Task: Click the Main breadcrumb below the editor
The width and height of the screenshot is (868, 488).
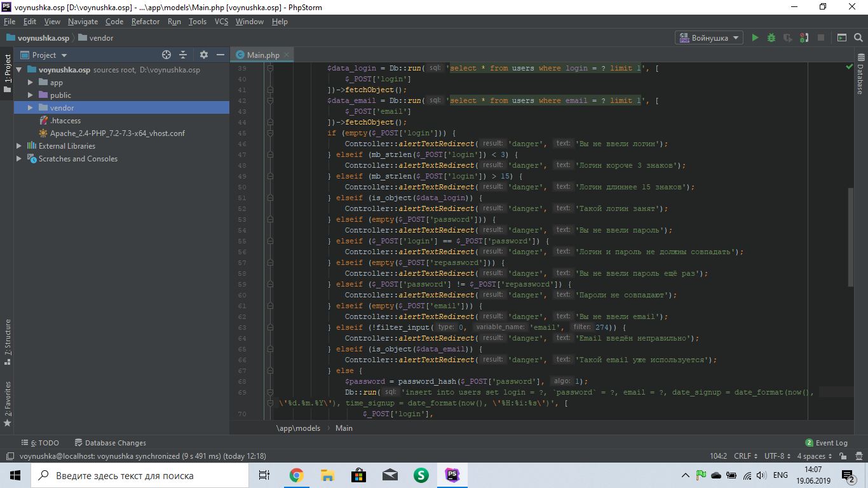Action: point(344,428)
